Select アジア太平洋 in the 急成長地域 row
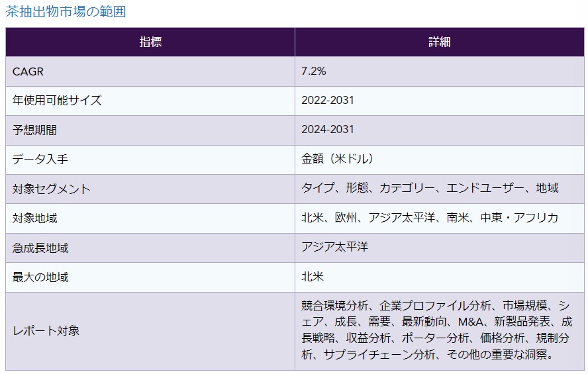 pos(335,247)
